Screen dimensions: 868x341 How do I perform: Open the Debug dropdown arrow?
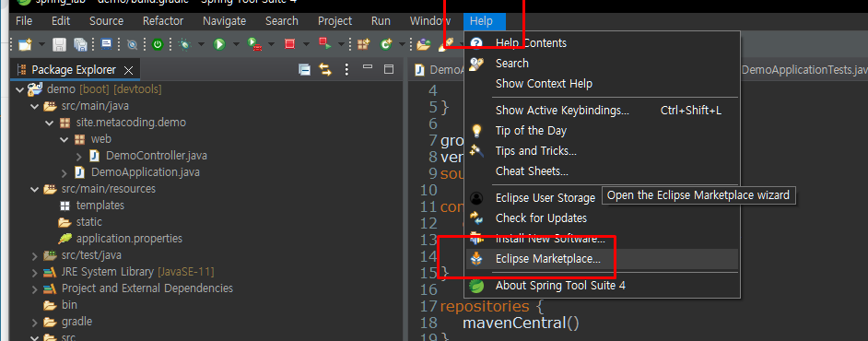(x=201, y=44)
